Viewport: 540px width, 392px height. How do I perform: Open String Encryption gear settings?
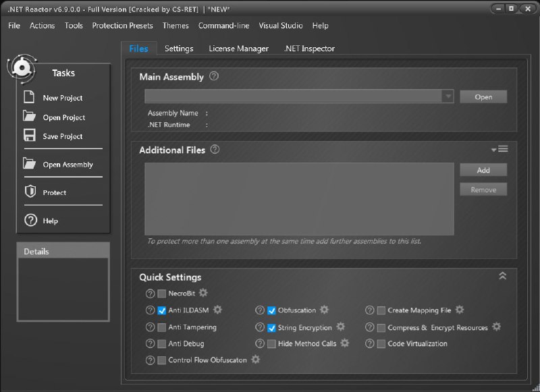coord(341,327)
